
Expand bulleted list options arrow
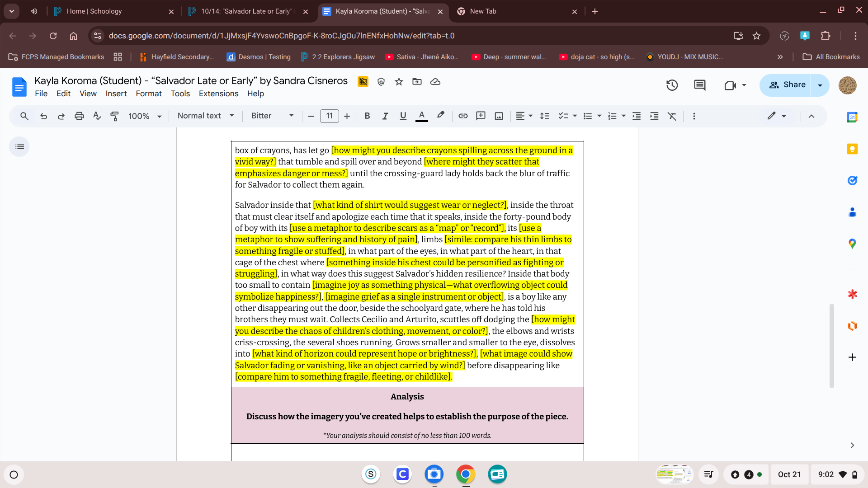pyautogui.click(x=599, y=116)
